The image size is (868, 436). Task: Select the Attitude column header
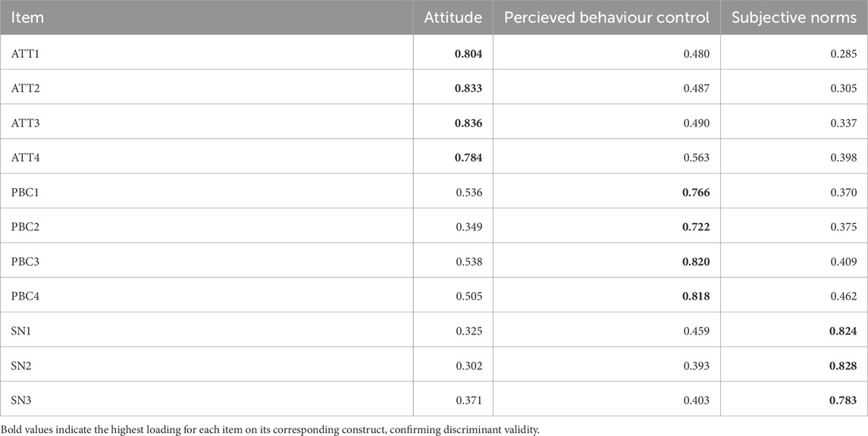453,17
